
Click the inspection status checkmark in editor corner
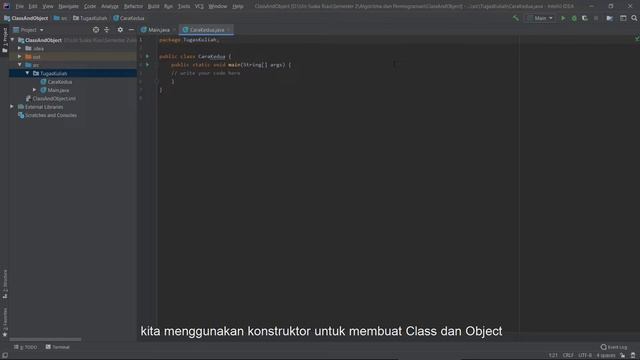click(x=636, y=39)
